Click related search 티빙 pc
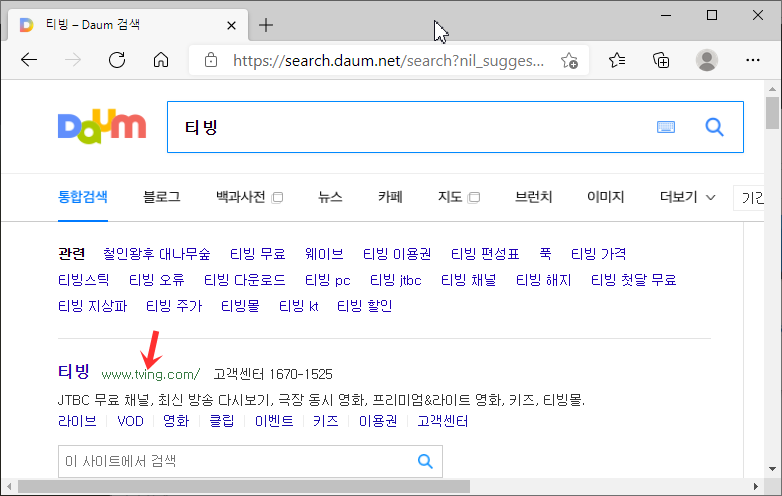Image resolution: width=782 pixels, height=496 pixels. (327, 280)
